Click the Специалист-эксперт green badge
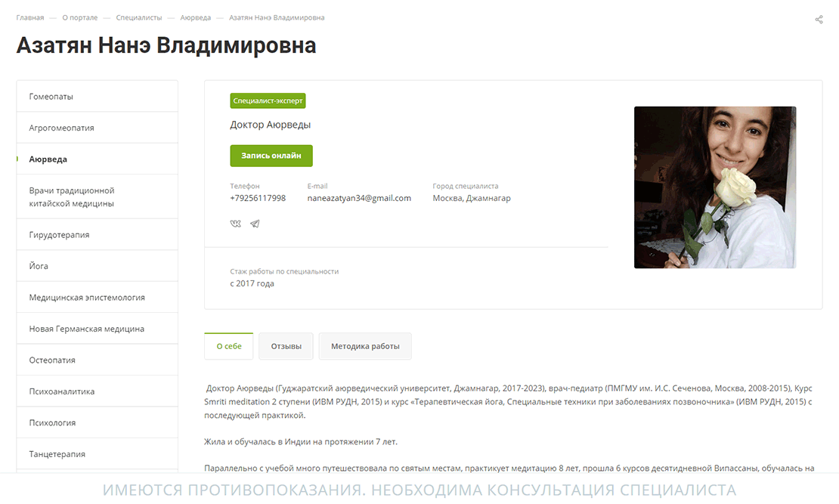Image resolution: width=839 pixels, height=504 pixels. tap(268, 100)
